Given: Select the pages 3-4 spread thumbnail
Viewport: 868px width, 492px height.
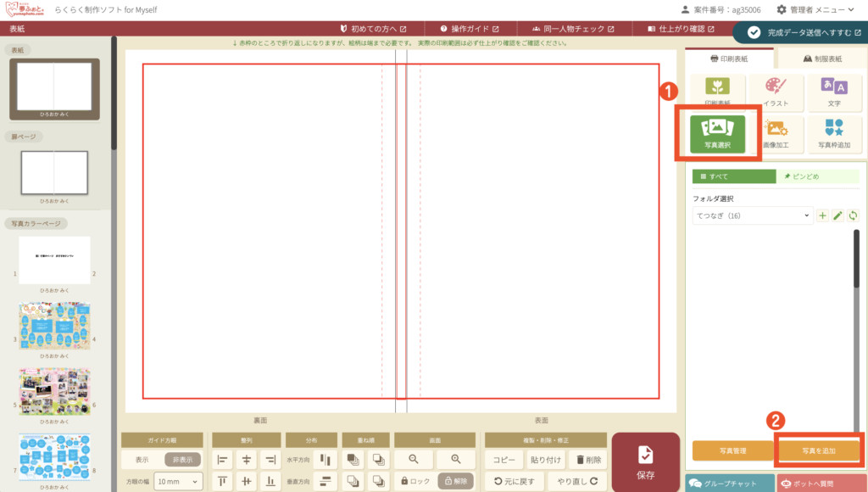Looking at the screenshot, I should pyautogui.click(x=54, y=324).
